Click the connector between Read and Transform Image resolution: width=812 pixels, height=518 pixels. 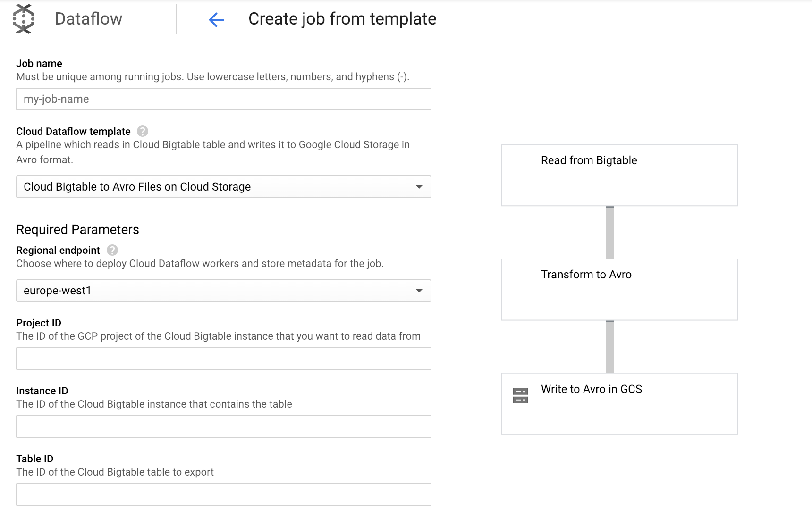[610, 233]
